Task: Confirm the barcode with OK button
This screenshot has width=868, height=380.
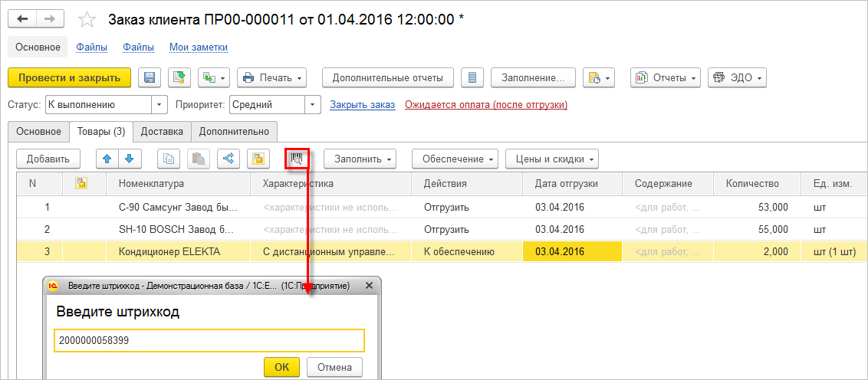Action: pyautogui.click(x=281, y=367)
